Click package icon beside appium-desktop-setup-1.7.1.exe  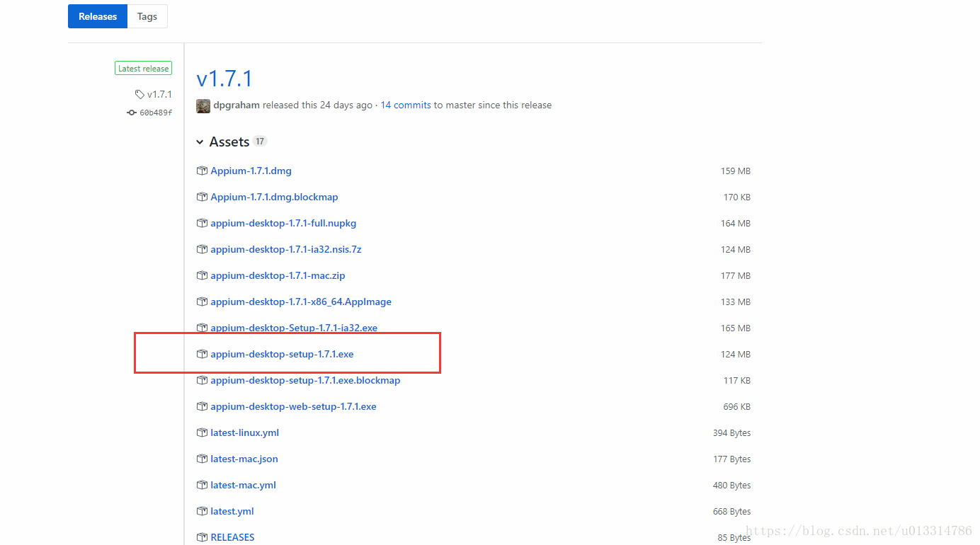pyautogui.click(x=202, y=354)
